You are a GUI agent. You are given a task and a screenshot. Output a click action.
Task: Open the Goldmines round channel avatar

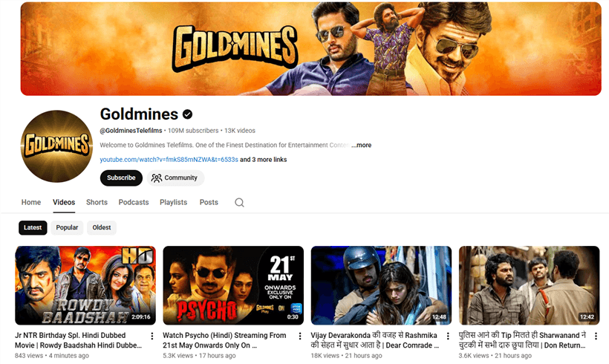coord(56,146)
